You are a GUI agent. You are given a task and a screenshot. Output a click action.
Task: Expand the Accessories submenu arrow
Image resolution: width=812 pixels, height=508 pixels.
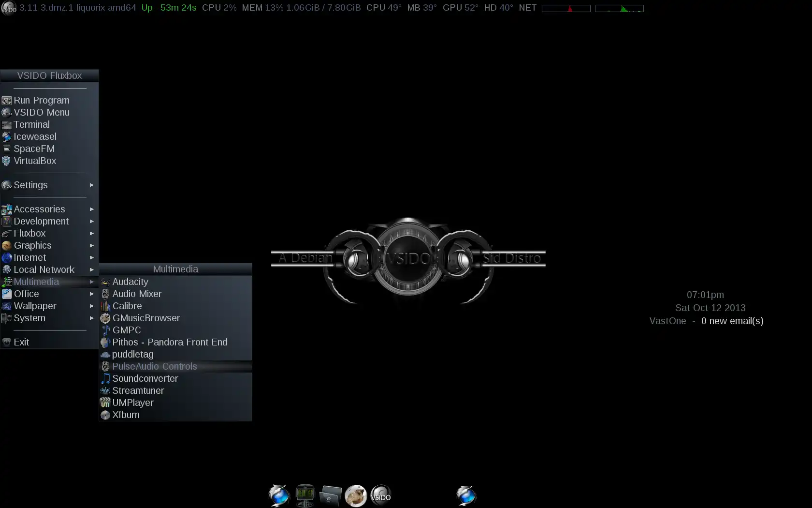coord(91,209)
